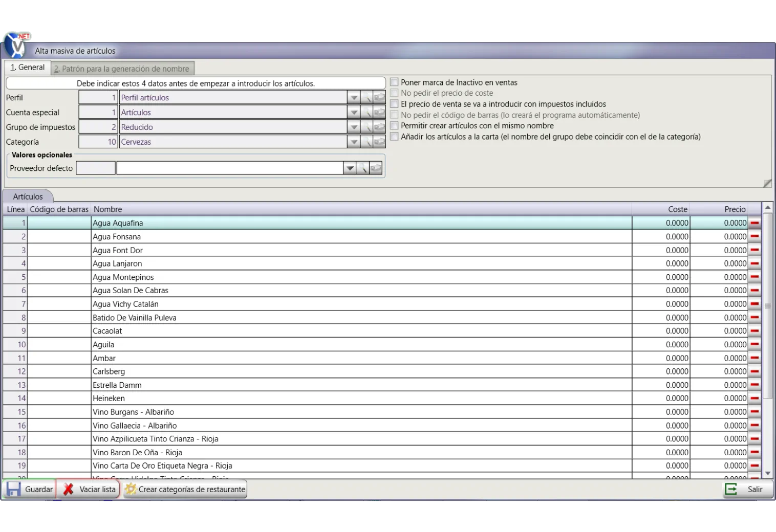This screenshot has height=532, width=776.
Task: Select the Artículos tab above the grid
Action: coord(28,196)
